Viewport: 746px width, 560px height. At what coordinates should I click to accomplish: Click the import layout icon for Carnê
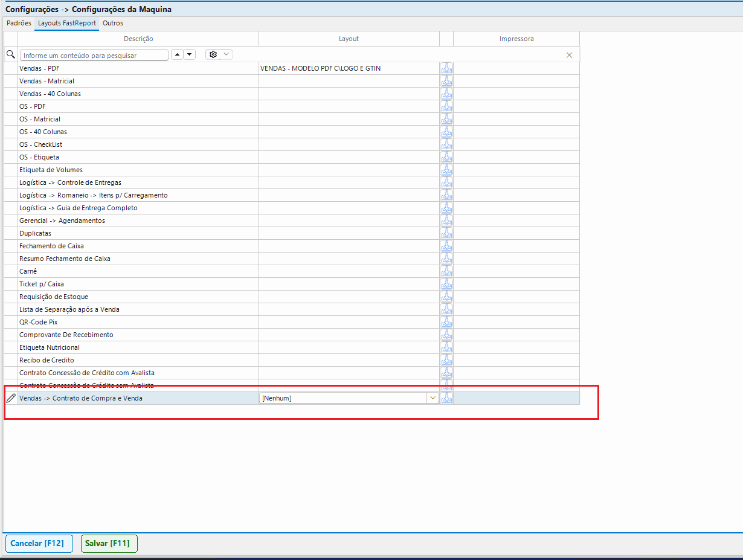point(446,271)
